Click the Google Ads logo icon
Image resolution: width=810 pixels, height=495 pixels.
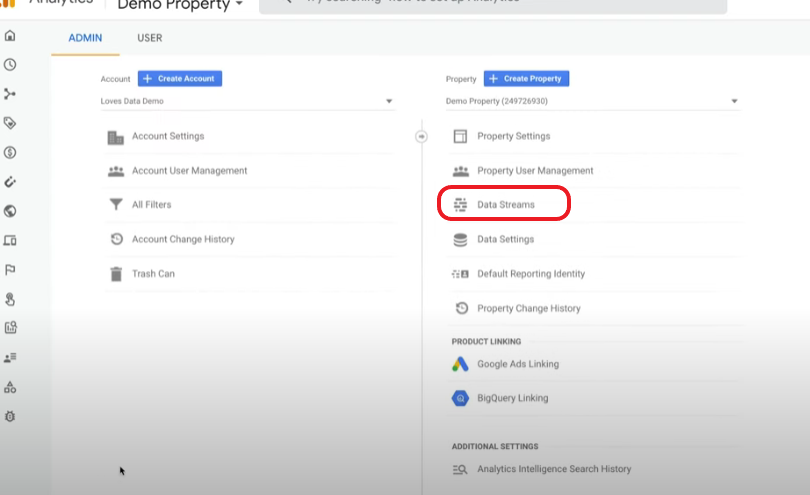pos(460,364)
